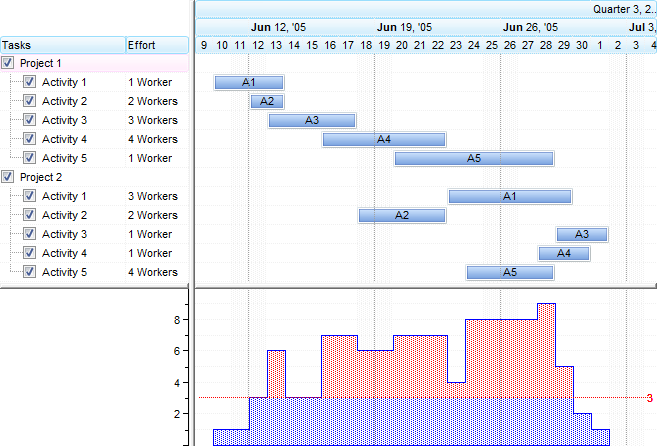Select the Activity 2 label under Project 1

65,101
